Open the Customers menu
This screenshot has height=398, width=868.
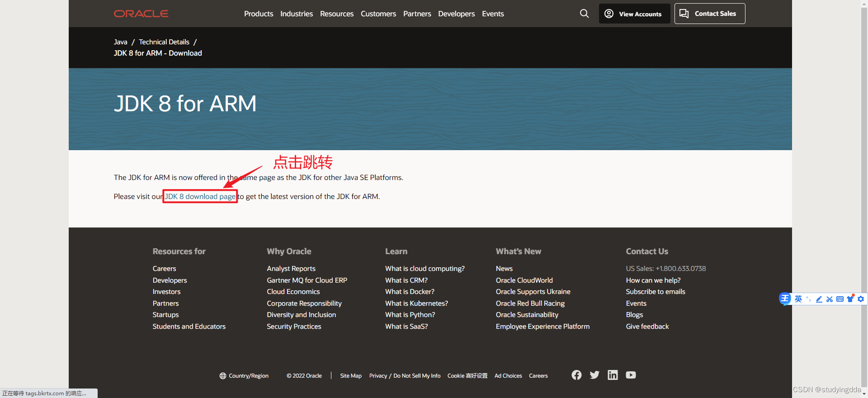[378, 14]
